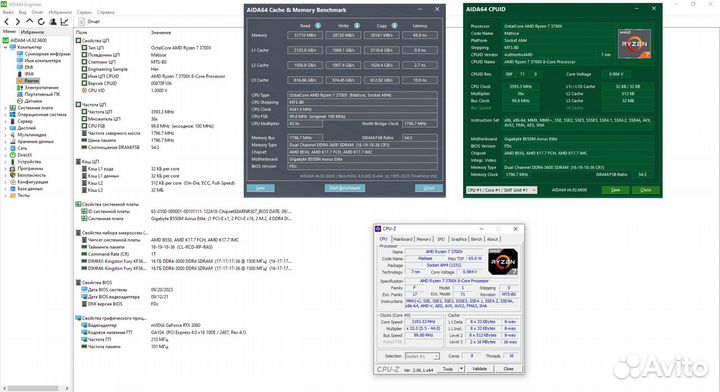Screen dimensions: 720x392
Task: Click the sidebar horizontal scrollbar thumb
Action: pos(33,388)
